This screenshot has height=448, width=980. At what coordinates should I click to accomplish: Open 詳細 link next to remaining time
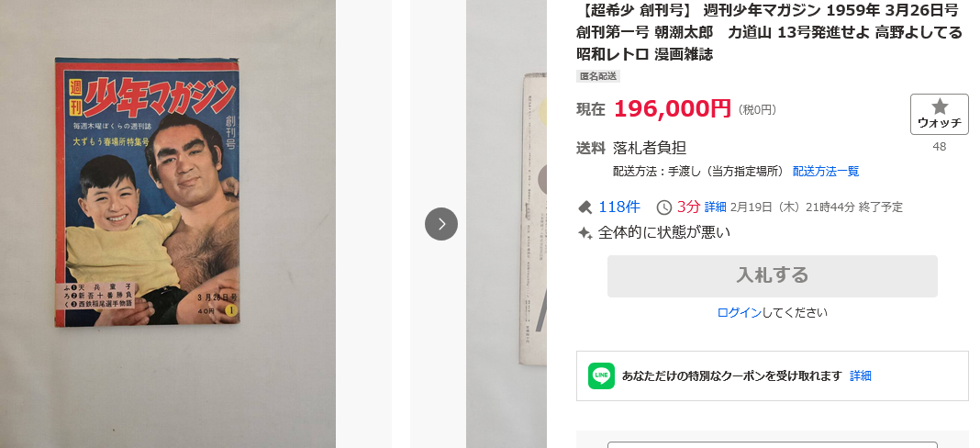click(715, 207)
